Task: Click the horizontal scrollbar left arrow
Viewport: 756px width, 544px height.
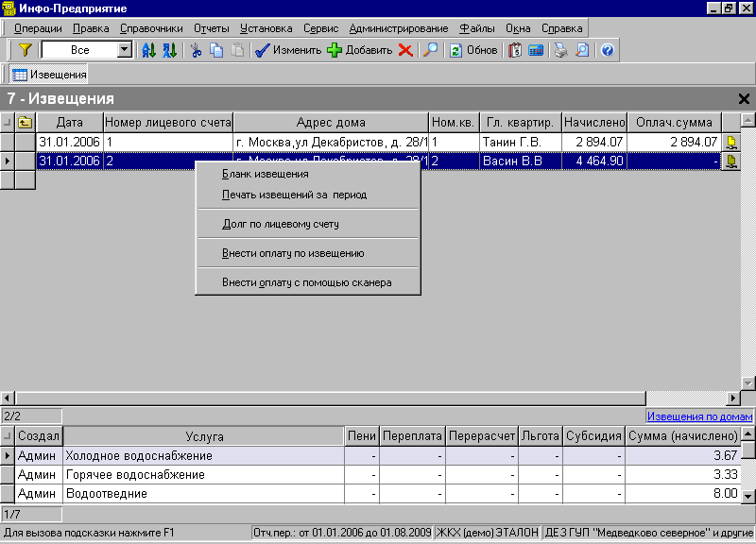Action: 7,398
